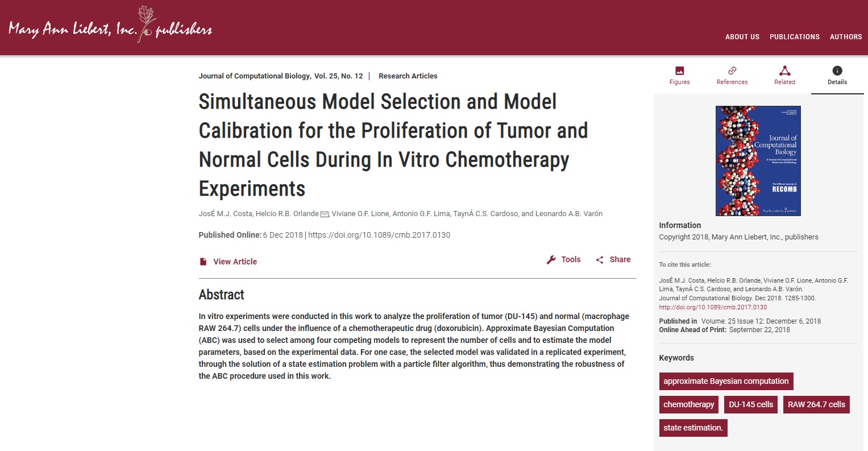
Task: Open the About Us menu
Action: pyautogui.click(x=742, y=37)
